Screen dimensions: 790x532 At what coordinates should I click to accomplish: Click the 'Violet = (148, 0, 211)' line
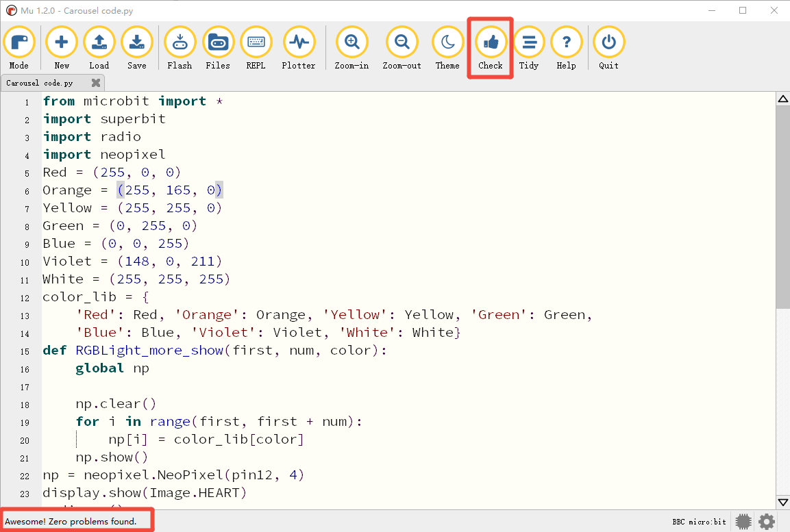(x=132, y=262)
